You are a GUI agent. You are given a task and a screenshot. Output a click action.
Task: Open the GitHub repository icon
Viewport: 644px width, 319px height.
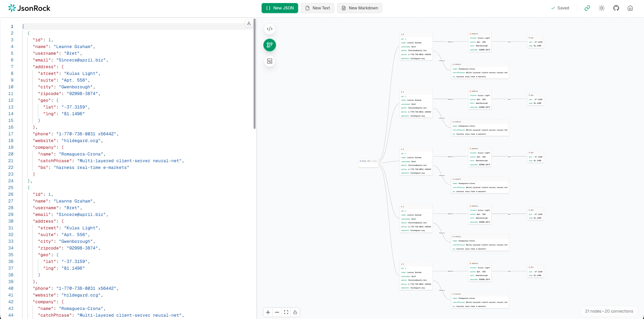click(616, 8)
